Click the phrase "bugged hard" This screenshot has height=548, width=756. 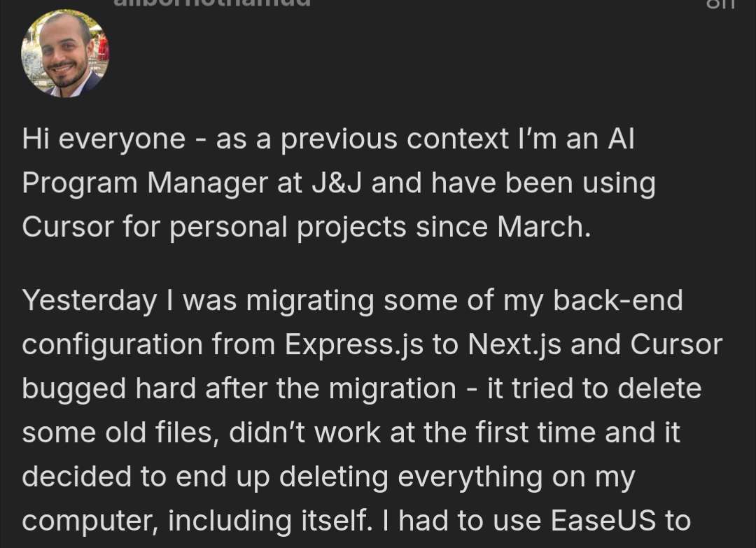coord(109,389)
